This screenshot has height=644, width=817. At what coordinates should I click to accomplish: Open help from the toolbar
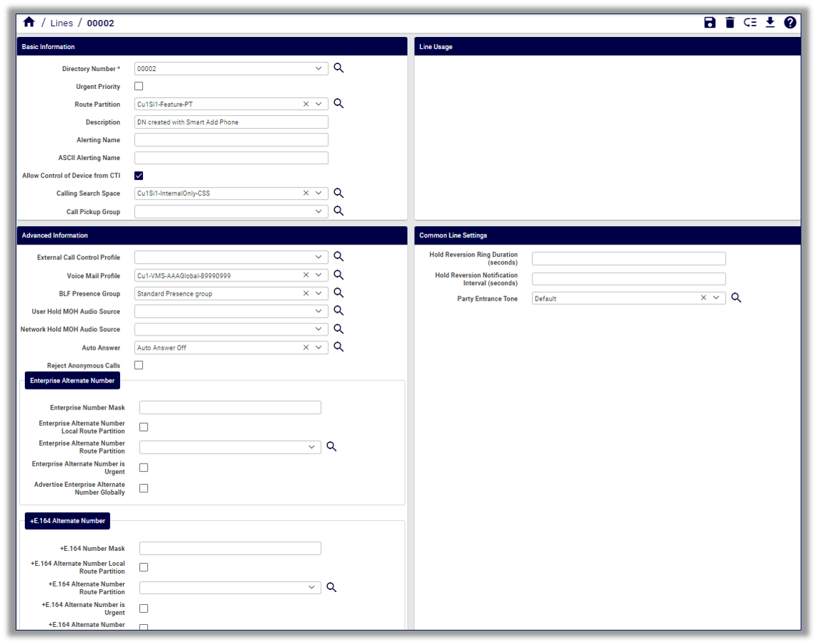click(790, 22)
